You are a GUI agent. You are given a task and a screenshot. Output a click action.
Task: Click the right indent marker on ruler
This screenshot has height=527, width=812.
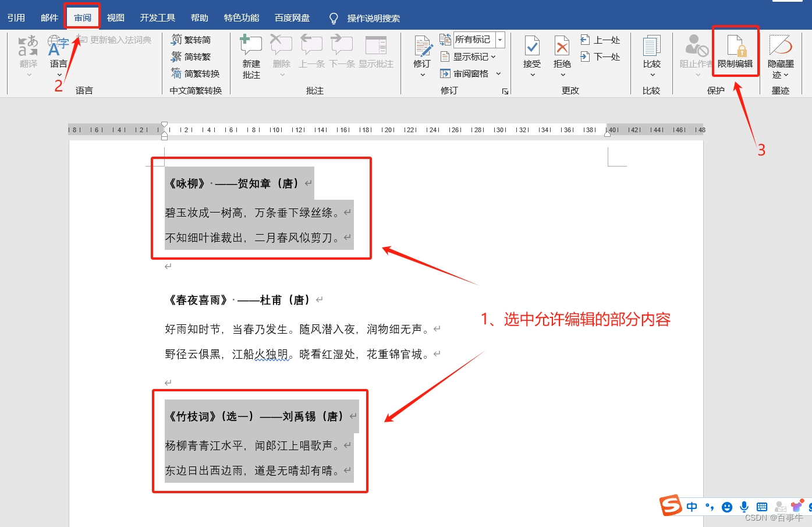tap(607, 133)
